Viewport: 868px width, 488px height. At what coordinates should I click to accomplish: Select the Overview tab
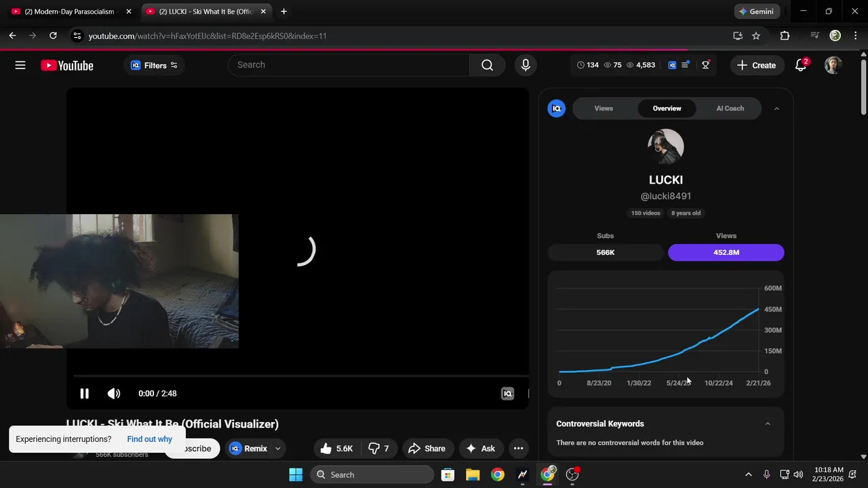point(667,108)
